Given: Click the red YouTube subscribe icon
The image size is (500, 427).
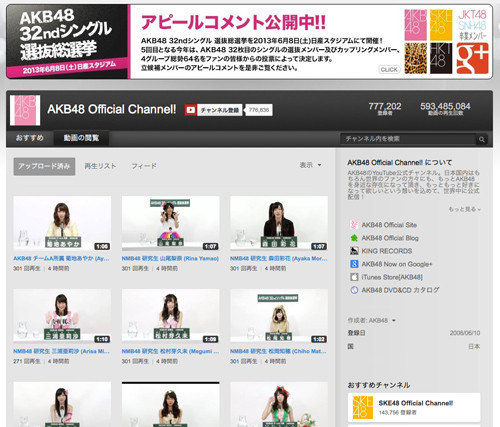Looking at the screenshot, I should (190, 110).
